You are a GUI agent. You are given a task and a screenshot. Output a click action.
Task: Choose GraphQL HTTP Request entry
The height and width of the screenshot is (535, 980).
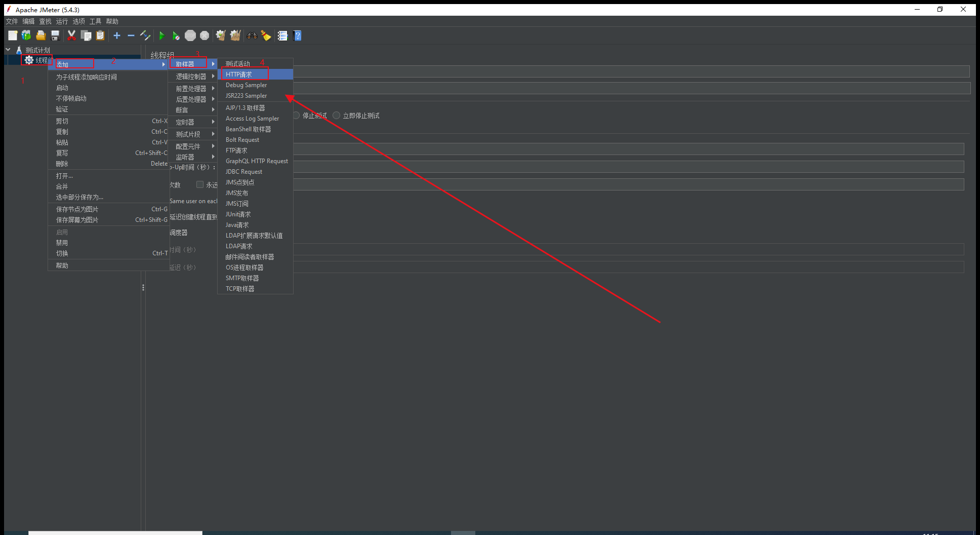click(256, 161)
